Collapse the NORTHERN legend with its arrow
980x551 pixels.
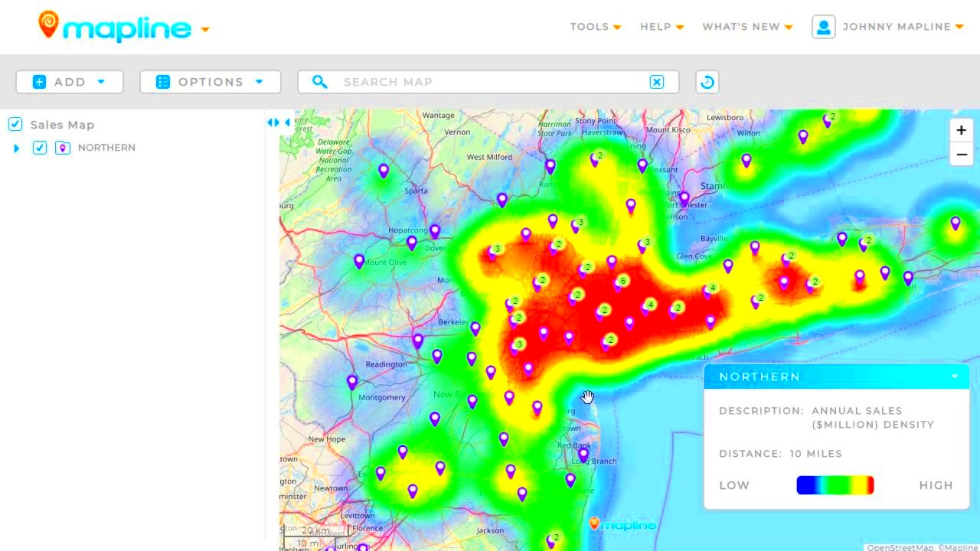click(x=955, y=377)
